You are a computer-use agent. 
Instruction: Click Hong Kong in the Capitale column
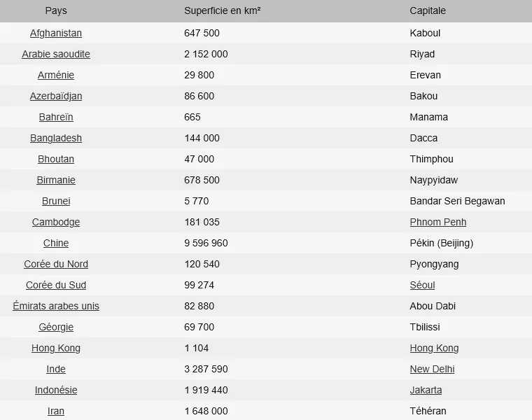tap(434, 348)
